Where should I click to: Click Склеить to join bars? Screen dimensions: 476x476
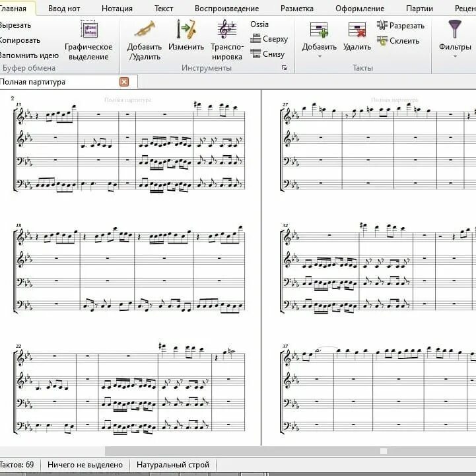[x=398, y=41]
